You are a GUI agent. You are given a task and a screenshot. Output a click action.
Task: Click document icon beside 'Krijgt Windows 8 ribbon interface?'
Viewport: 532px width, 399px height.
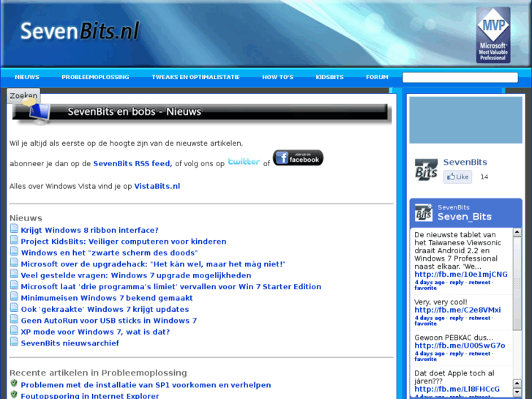click(14, 228)
